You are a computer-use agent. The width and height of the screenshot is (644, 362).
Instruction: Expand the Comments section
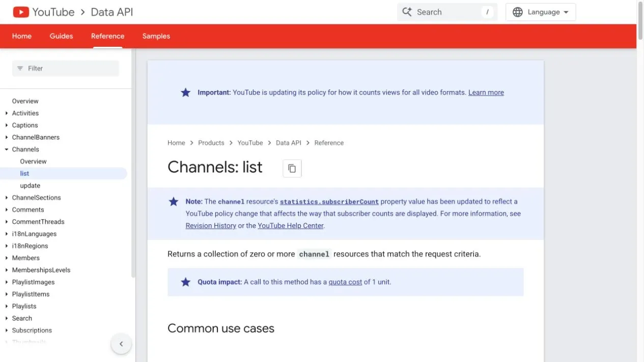(7, 210)
